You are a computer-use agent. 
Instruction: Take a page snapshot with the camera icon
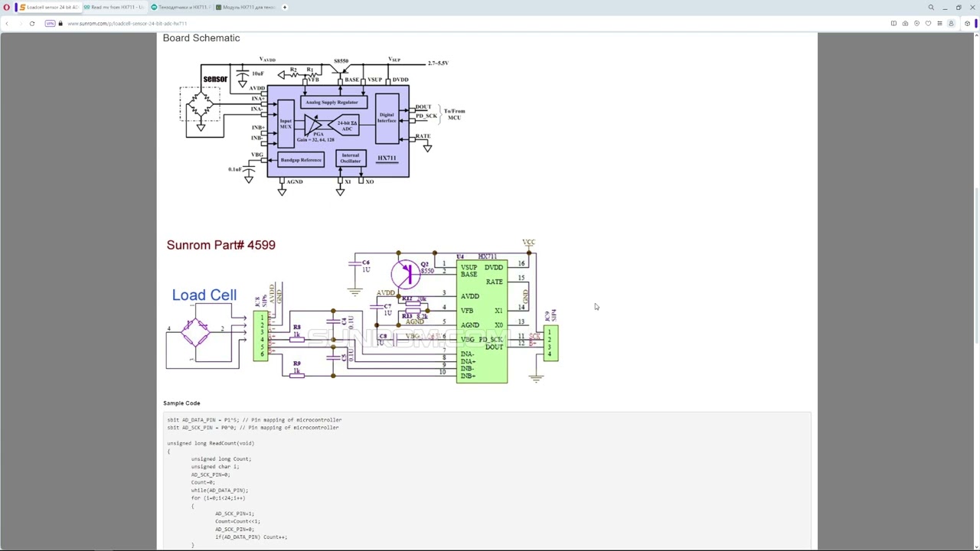(x=905, y=24)
